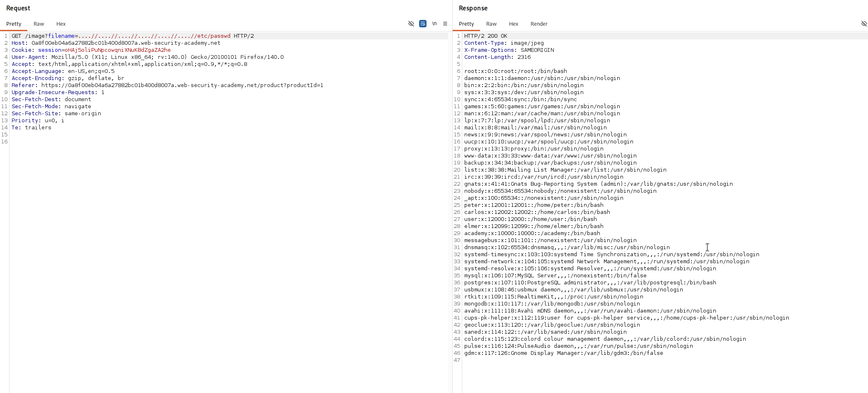The image size is (868, 393).
Task: Click the Cookie session value
Action: (x=118, y=50)
